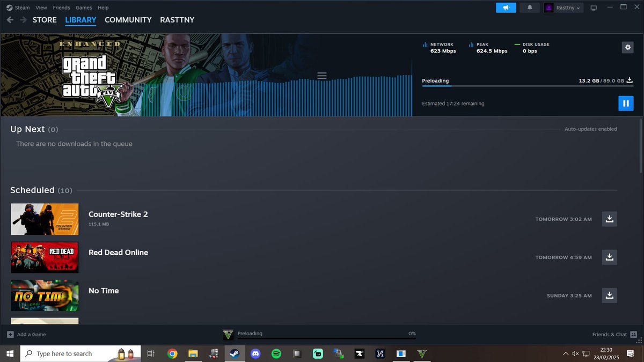The image size is (644, 362).
Task: Click TOMORROW 4:59 AM schedule time
Action: click(x=563, y=257)
